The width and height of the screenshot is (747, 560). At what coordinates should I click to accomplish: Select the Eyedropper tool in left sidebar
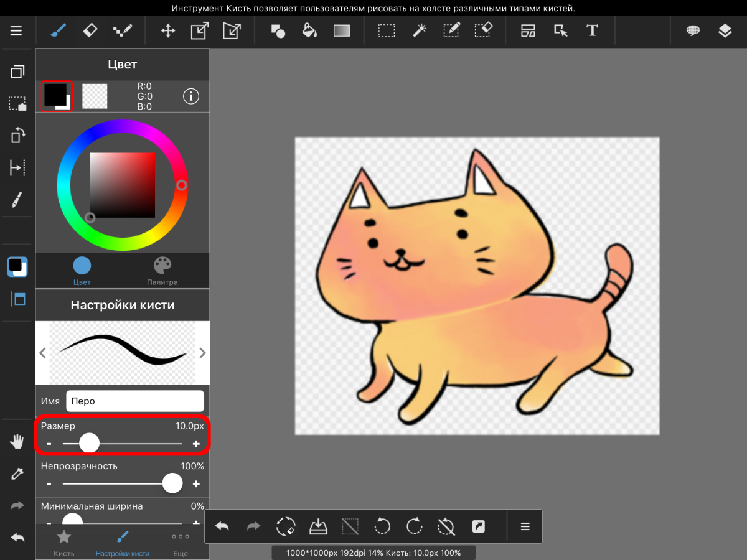click(17, 474)
